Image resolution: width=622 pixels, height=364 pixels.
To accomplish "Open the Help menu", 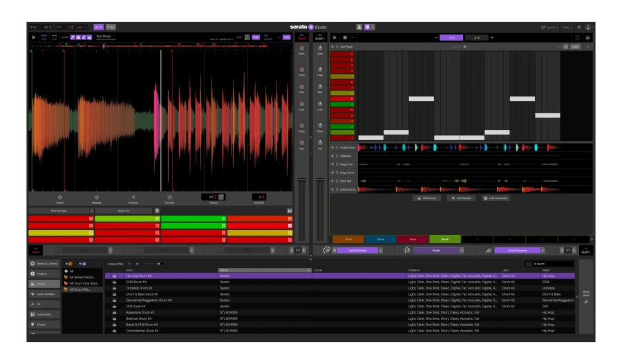I will pyautogui.click(x=567, y=28).
